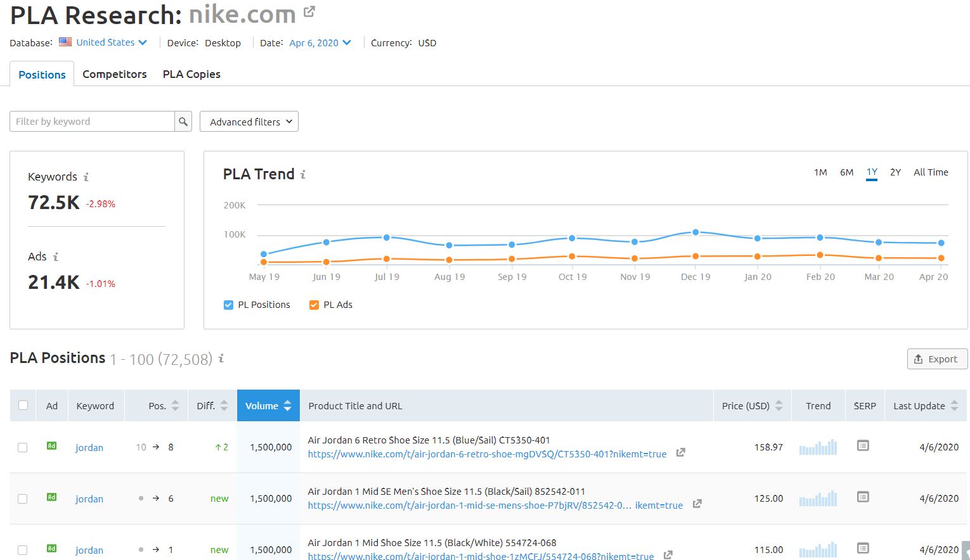Viewport: 970px width, 560px height.
Task: Toggle PL Ads series checkbox
Action: (x=314, y=305)
